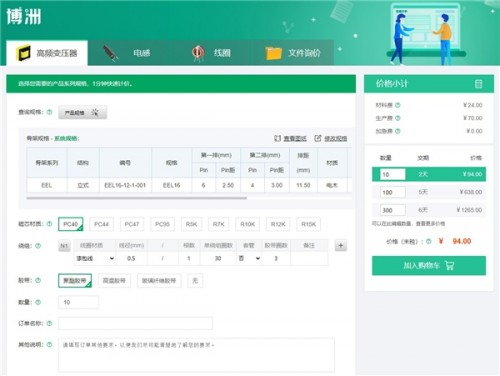This screenshot has width=500, height=376.
Task: Select the ¥638.00 price row
Action: coord(429,192)
